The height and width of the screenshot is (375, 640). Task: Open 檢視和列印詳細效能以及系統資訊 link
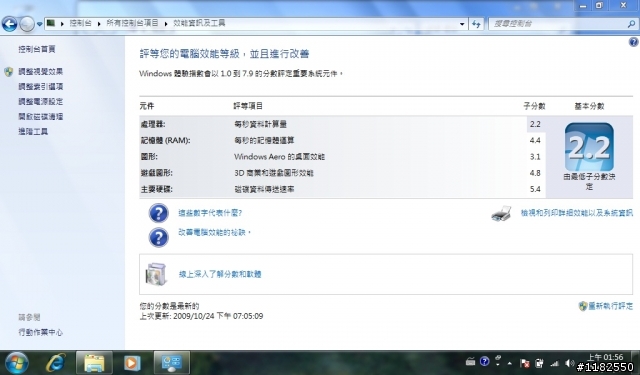coord(577,213)
